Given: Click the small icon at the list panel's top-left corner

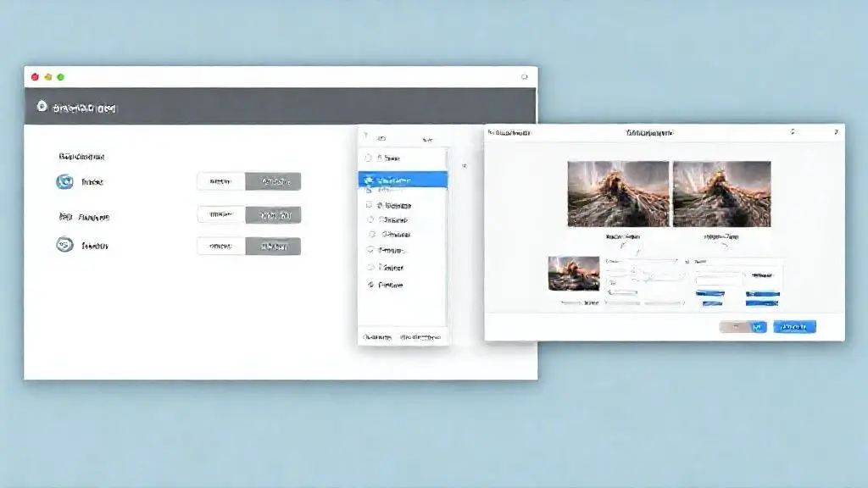Looking at the screenshot, I should 366,137.
